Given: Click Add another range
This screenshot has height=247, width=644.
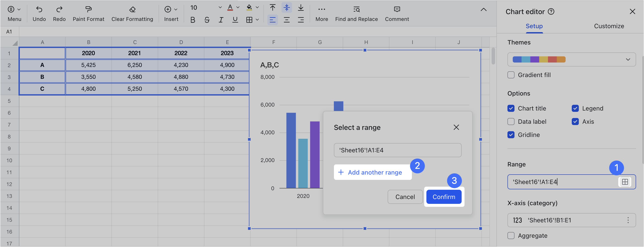Looking at the screenshot, I should click(x=372, y=172).
